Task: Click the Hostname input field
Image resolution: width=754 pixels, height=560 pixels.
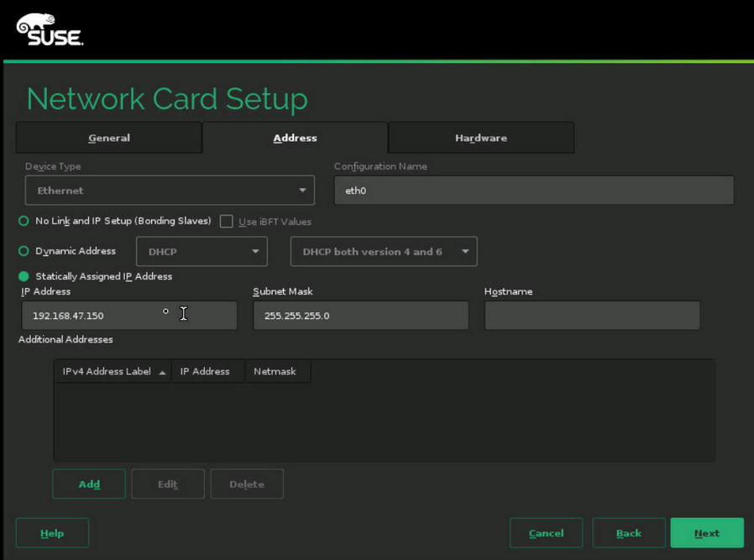Action: tap(592, 315)
